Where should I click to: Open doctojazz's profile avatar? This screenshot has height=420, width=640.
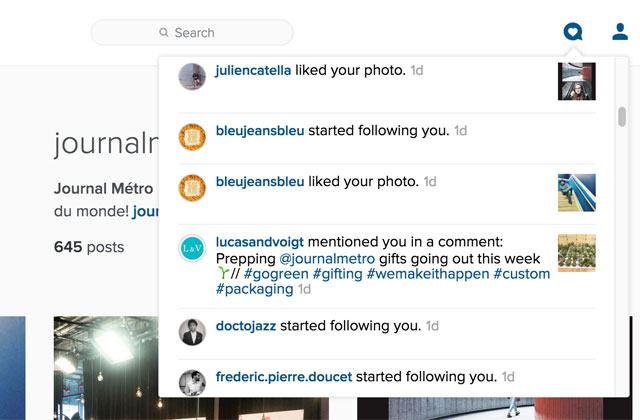tap(192, 332)
